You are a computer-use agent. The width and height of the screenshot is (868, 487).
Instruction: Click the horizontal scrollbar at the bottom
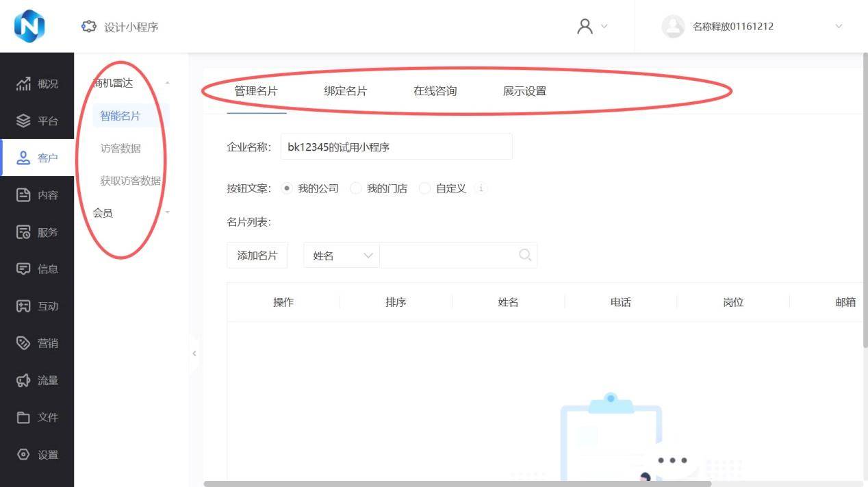457,484
